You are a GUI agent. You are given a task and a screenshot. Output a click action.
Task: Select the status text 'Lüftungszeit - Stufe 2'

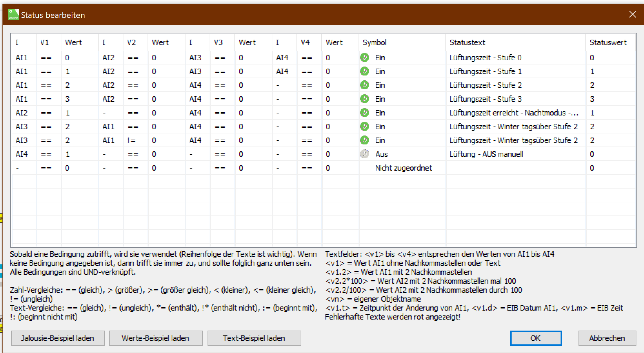click(485, 85)
